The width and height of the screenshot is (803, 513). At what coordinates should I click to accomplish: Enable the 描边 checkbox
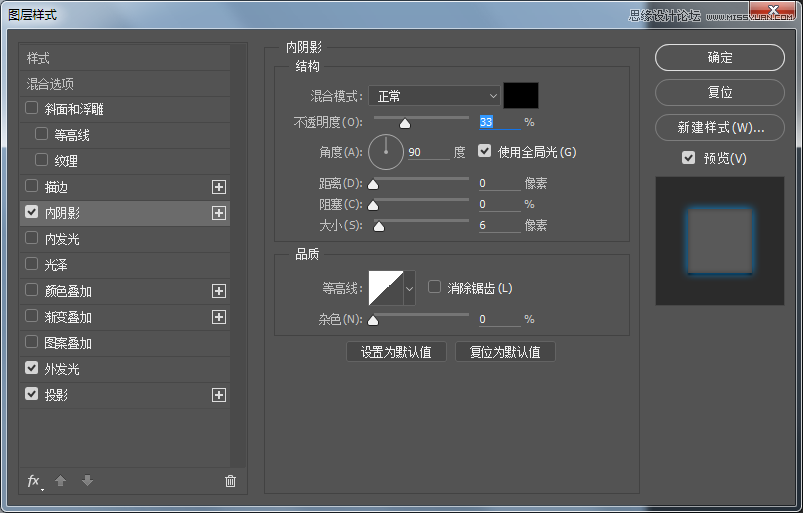click(31, 186)
